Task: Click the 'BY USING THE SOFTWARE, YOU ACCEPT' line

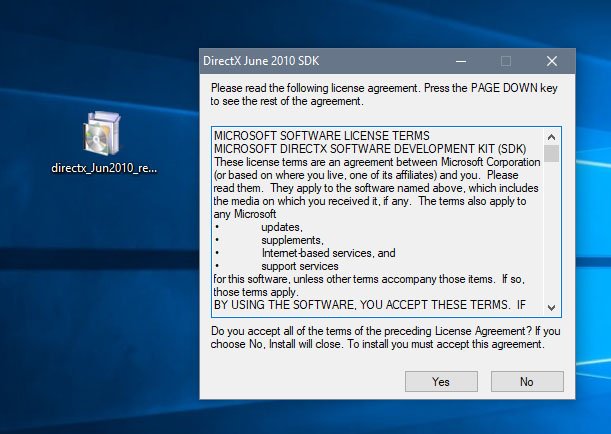Action: click(370, 305)
